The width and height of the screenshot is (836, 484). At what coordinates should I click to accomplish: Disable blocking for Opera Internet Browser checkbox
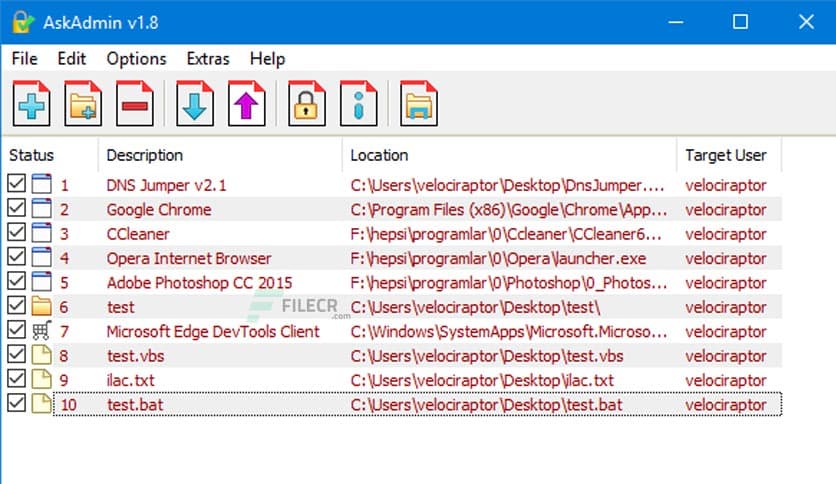coord(17,256)
